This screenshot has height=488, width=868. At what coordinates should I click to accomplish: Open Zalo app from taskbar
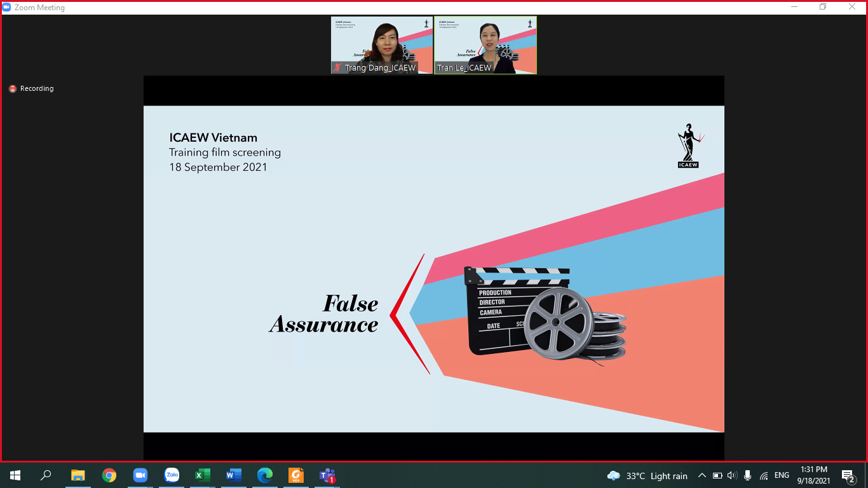click(172, 475)
